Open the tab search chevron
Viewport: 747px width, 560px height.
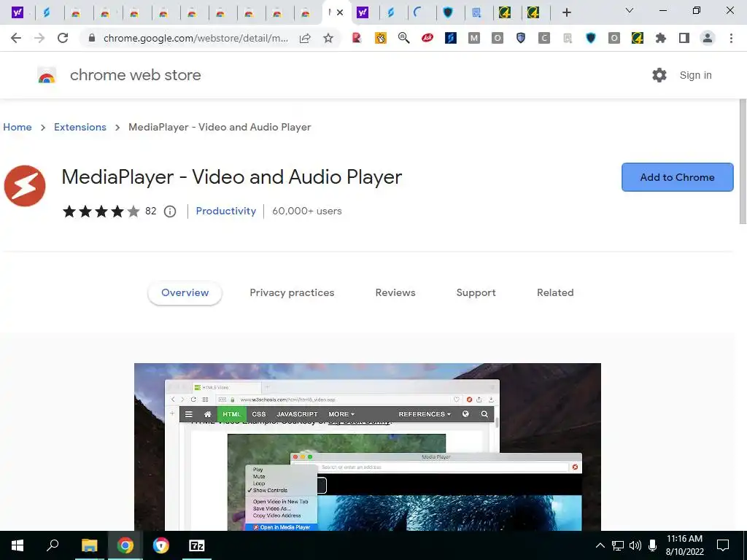630,10
